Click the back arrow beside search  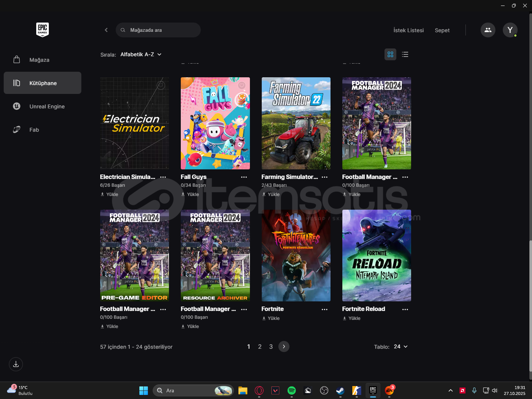[x=106, y=30]
